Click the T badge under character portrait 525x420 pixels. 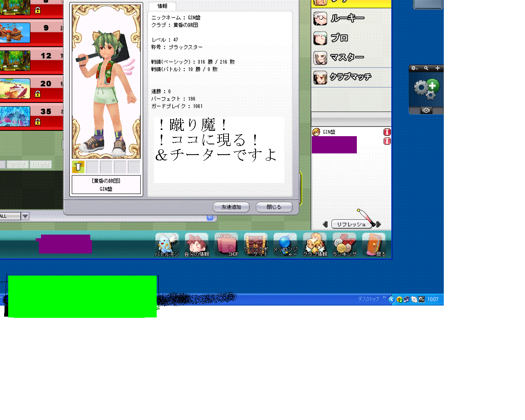coord(78,167)
